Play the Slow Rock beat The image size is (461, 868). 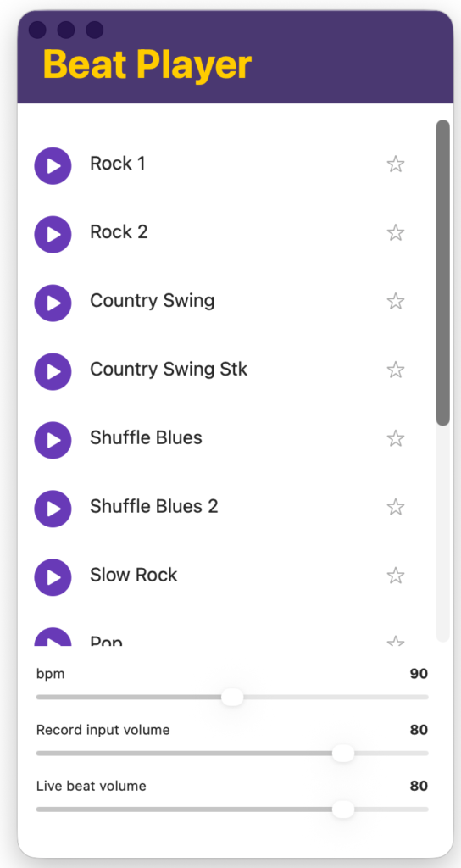click(x=53, y=577)
